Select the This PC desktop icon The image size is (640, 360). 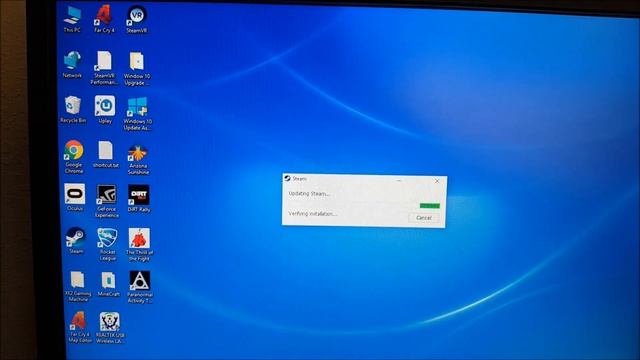click(72, 19)
